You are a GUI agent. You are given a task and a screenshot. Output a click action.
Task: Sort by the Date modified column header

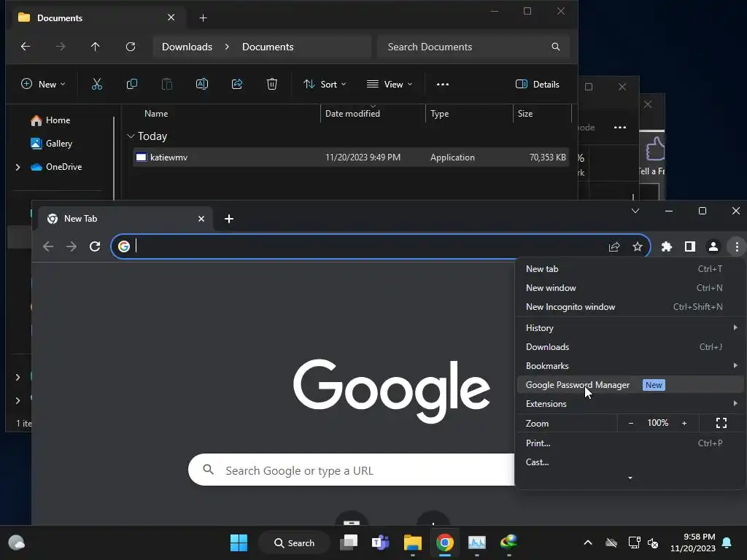pos(352,113)
